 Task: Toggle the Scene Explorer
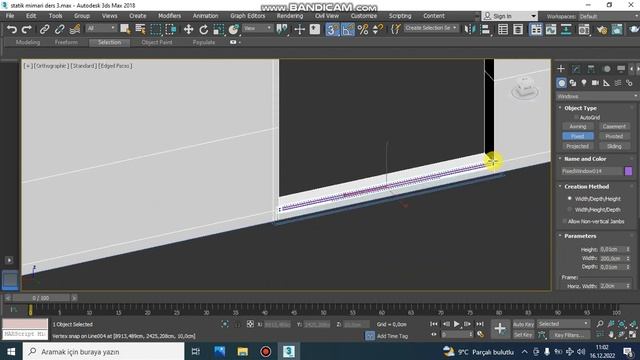pos(503,29)
